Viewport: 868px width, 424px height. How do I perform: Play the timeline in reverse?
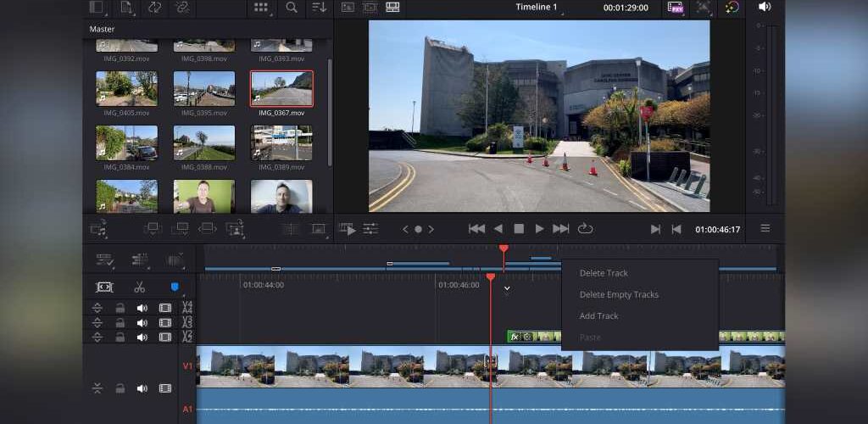click(498, 229)
